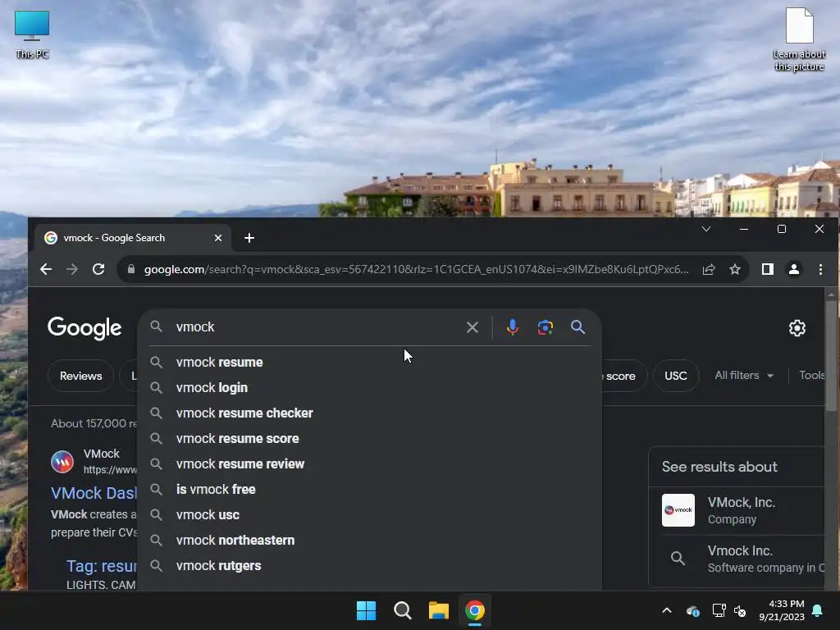Open the Chrome profile icon
Image resolution: width=840 pixels, height=630 pixels.
pos(794,269)
